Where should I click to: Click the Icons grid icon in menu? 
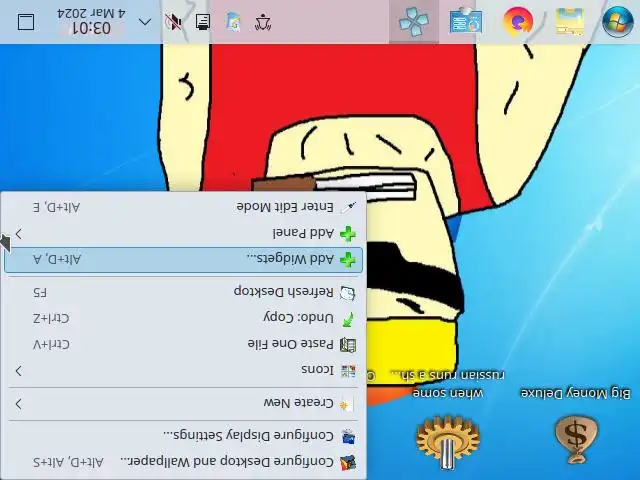(348, 371)
